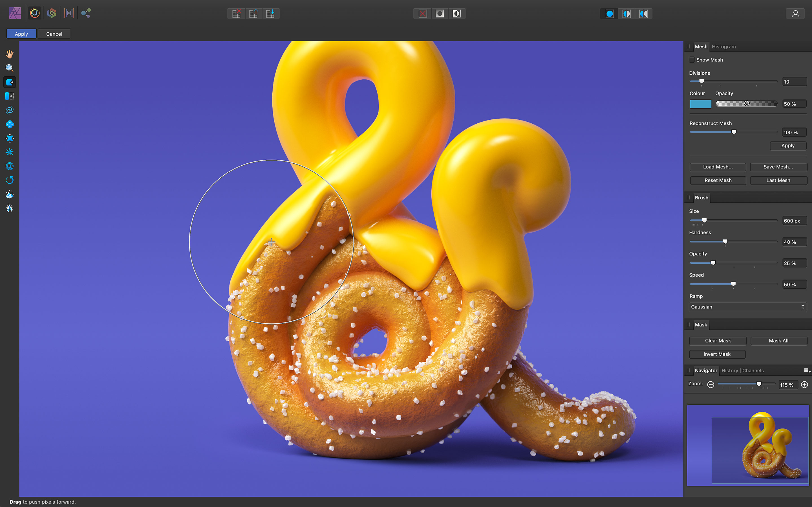
Task: Switch to the Photo persona
Action: 15,14
